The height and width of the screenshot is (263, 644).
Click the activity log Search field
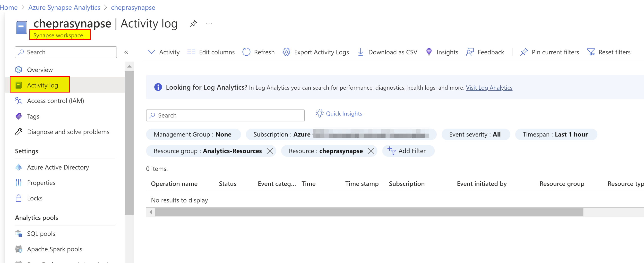(225, 115)
